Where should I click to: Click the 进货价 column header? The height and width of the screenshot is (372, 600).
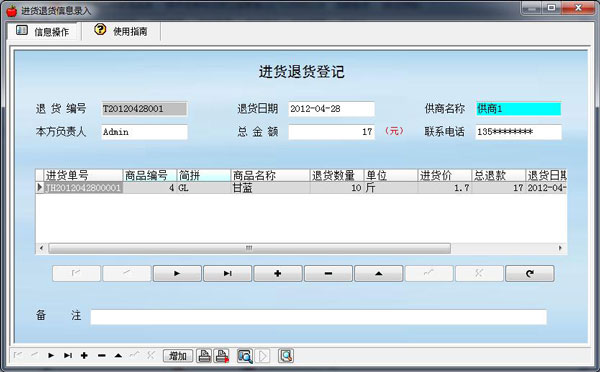445,175
